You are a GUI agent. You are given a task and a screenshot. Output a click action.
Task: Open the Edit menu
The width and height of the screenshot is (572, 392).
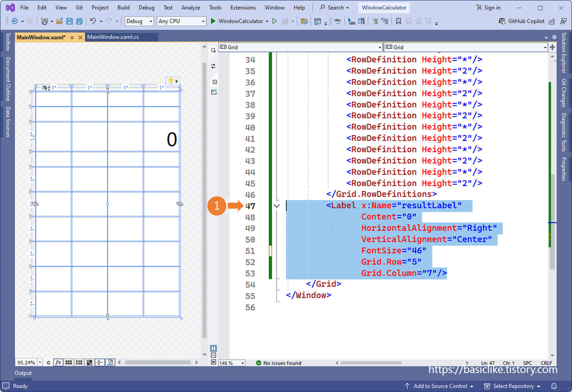point(42,7)
